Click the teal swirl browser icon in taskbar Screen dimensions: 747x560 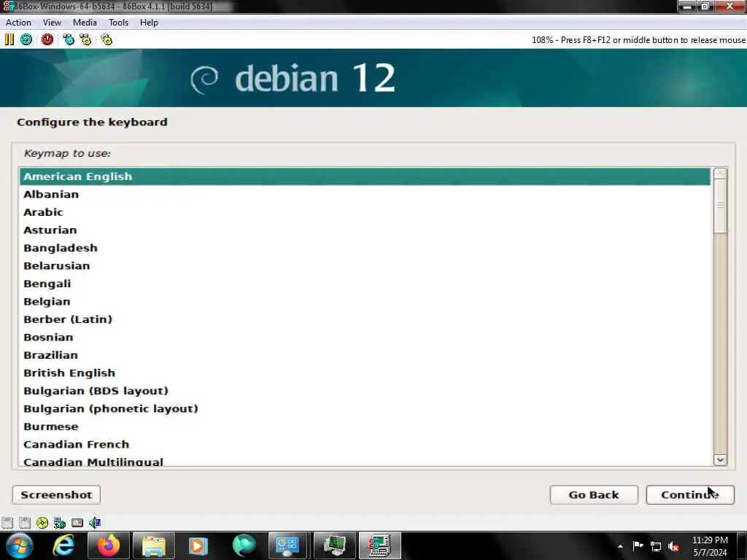(x=244, y=545)
